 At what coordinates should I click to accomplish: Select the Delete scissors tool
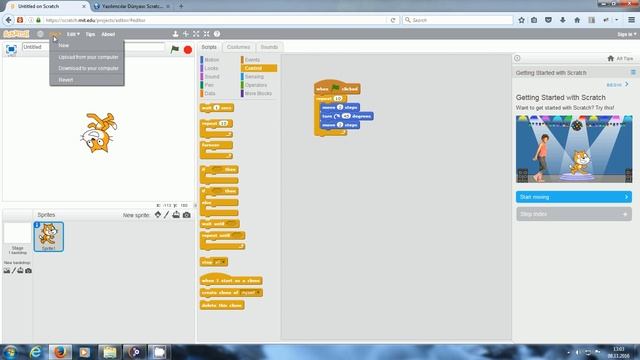(186, 34)
